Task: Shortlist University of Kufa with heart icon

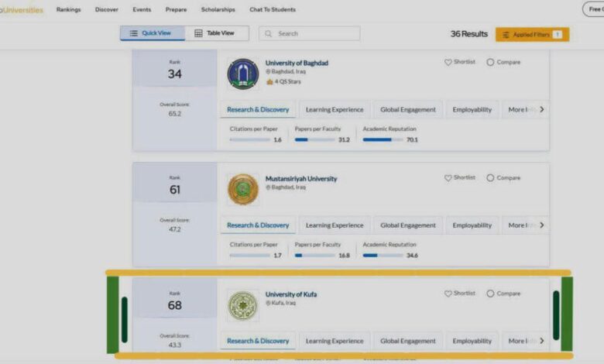Action: [x=448, y=294]
